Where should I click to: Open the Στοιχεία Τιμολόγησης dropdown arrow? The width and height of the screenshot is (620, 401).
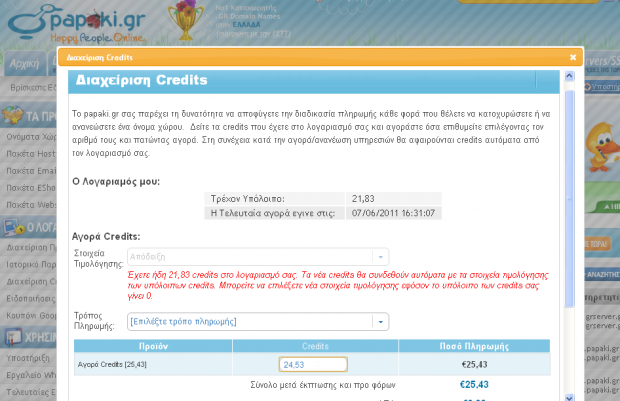380,257
